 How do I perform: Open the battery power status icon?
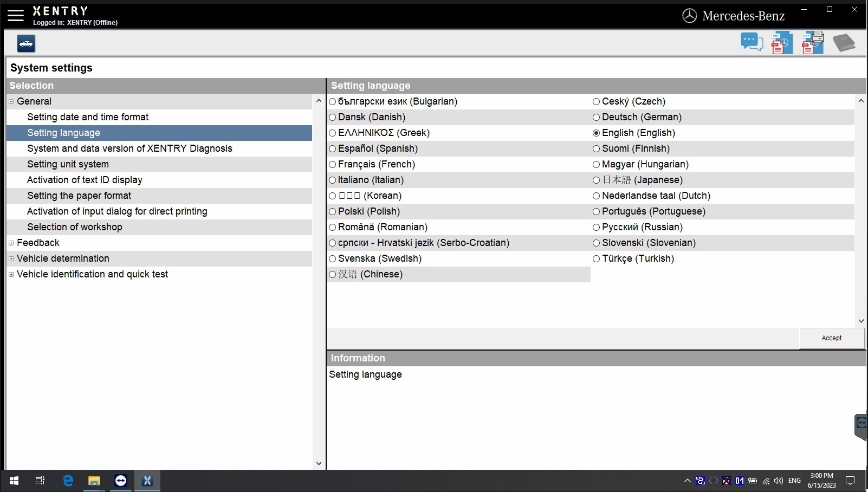753,481
